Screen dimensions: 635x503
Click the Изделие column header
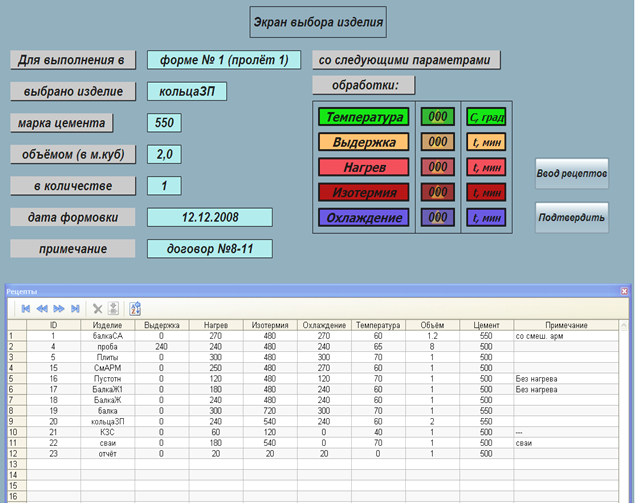point(108,326)
